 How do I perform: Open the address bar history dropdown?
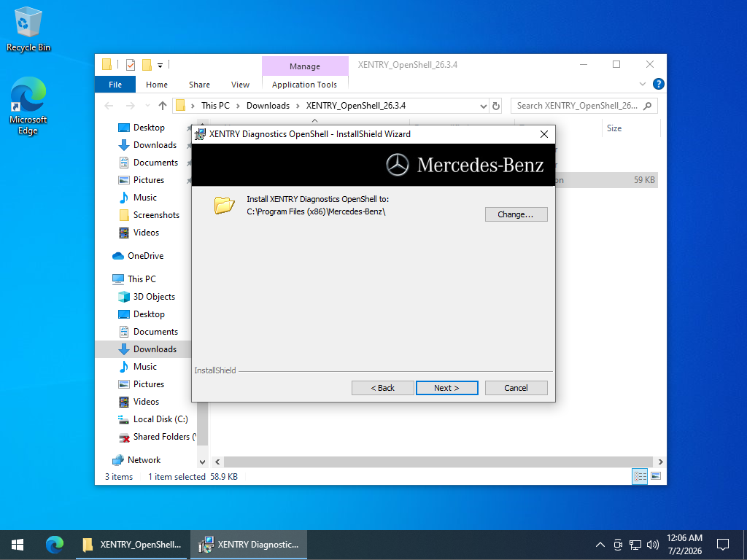tap(483, 106)
